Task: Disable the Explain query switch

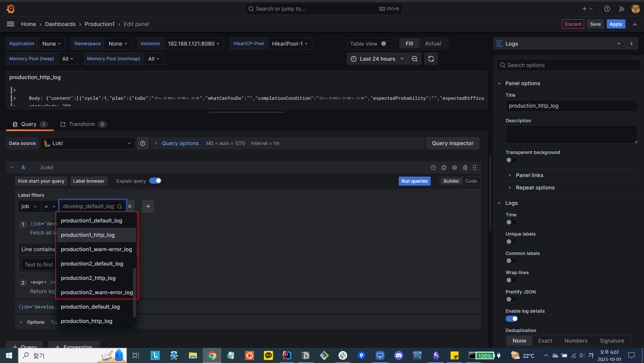Action: point(155,181)
